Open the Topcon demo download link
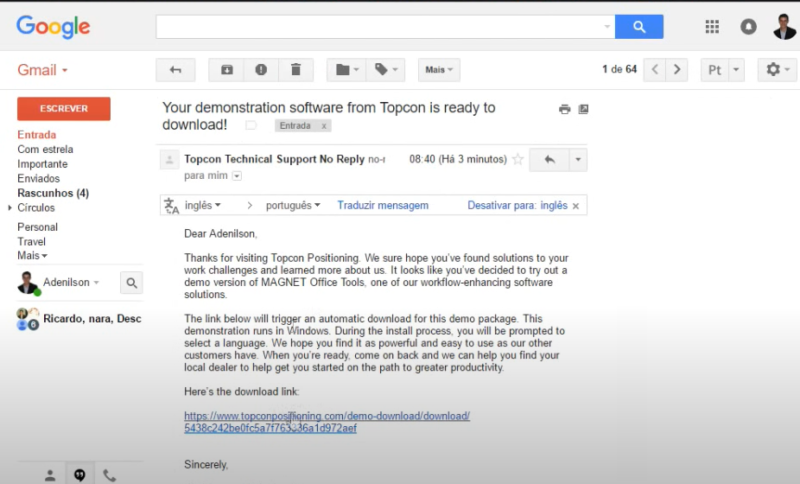This screenshot has height=484, width=800. click(326, 416)
